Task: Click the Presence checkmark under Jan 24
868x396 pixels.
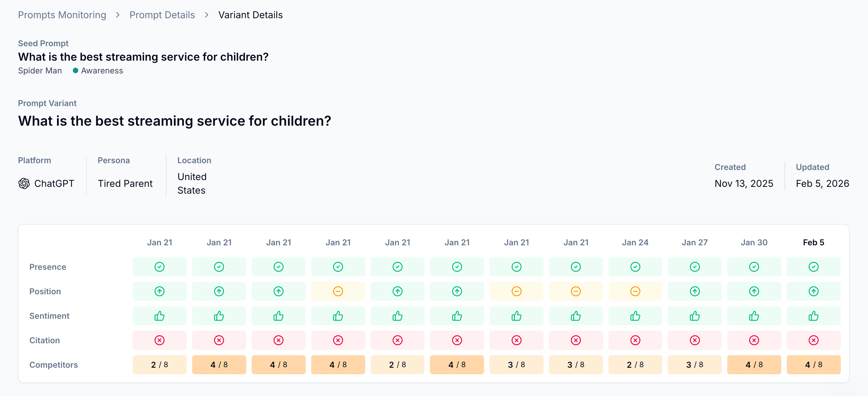Action: (635, 267)
